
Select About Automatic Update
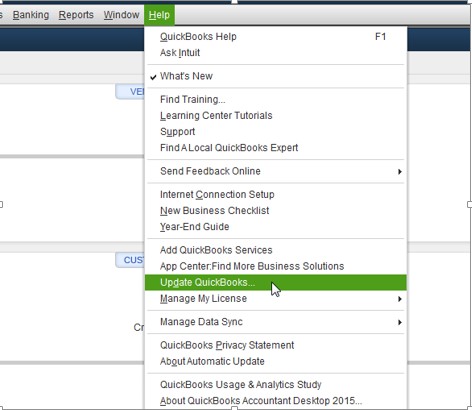tap(276, 361)
